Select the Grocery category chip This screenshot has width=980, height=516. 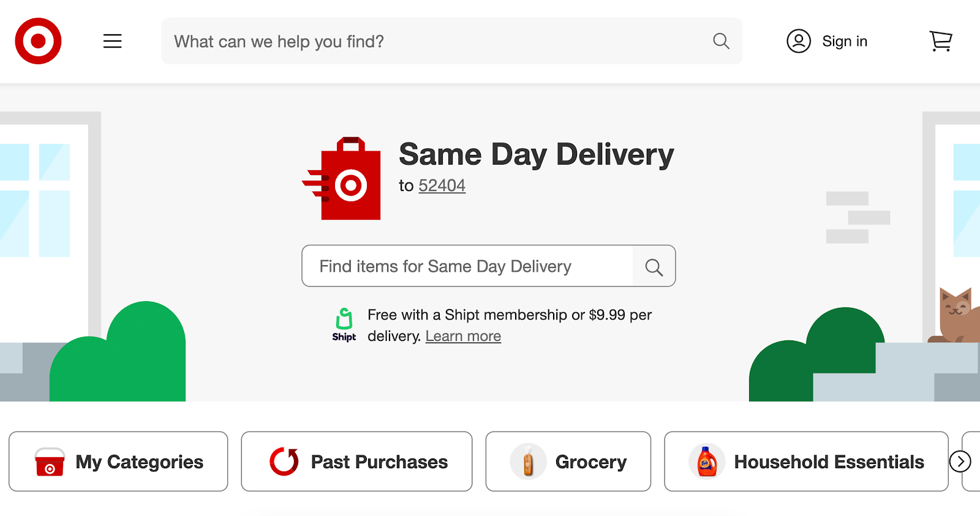tap(568, 462)
